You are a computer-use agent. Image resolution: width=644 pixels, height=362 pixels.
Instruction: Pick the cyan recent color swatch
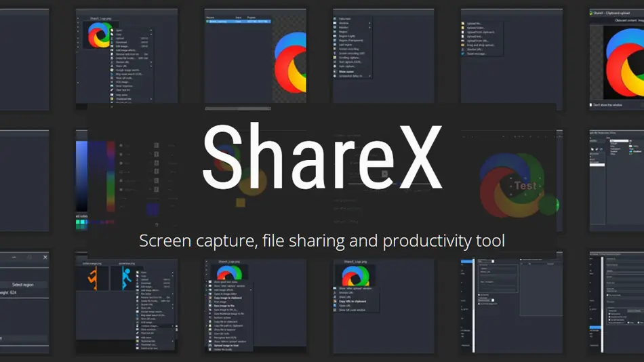[82, 222]
